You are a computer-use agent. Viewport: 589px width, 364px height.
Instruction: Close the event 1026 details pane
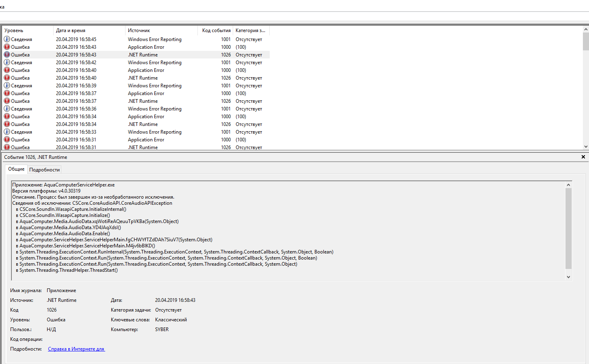pyautogui.click(x=583, y=157)
